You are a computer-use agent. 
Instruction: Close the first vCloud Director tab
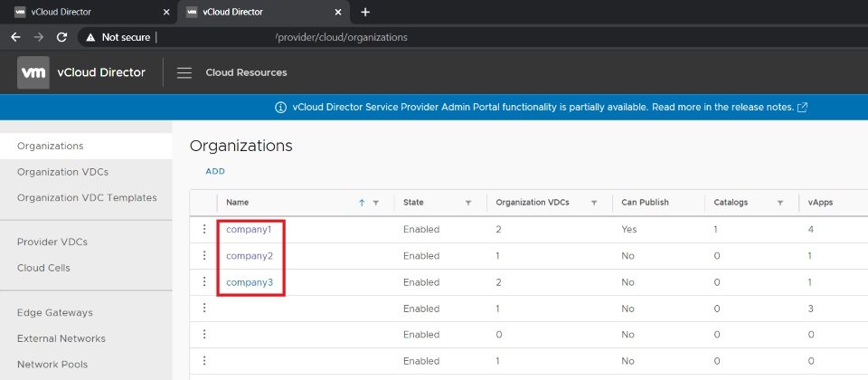166,12
